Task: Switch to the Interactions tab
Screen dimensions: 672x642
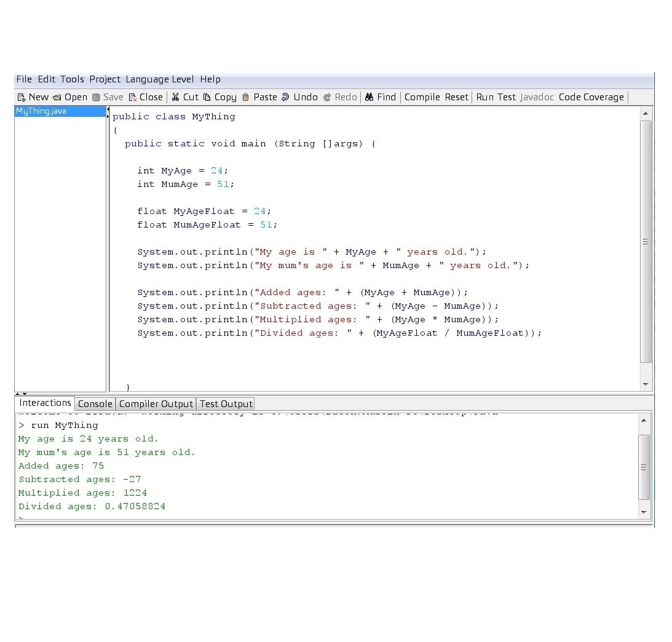Action: tap(45, 403)
